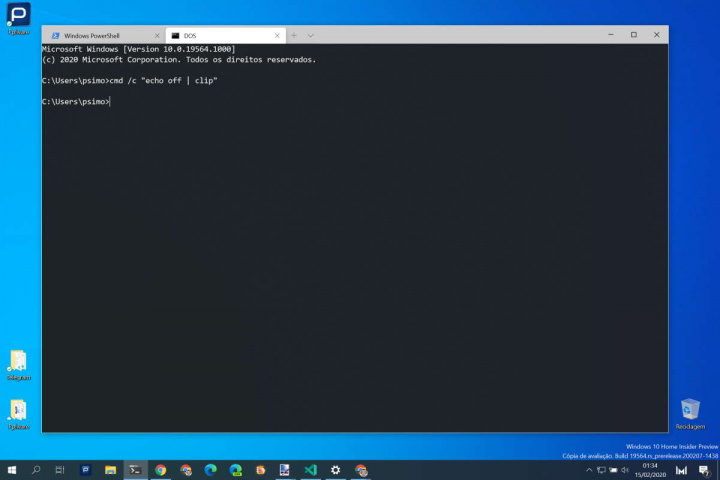The height and width of the screenshot is (480, 720).
Task: Open the notification center icon
Action: [x=702, y=470]
